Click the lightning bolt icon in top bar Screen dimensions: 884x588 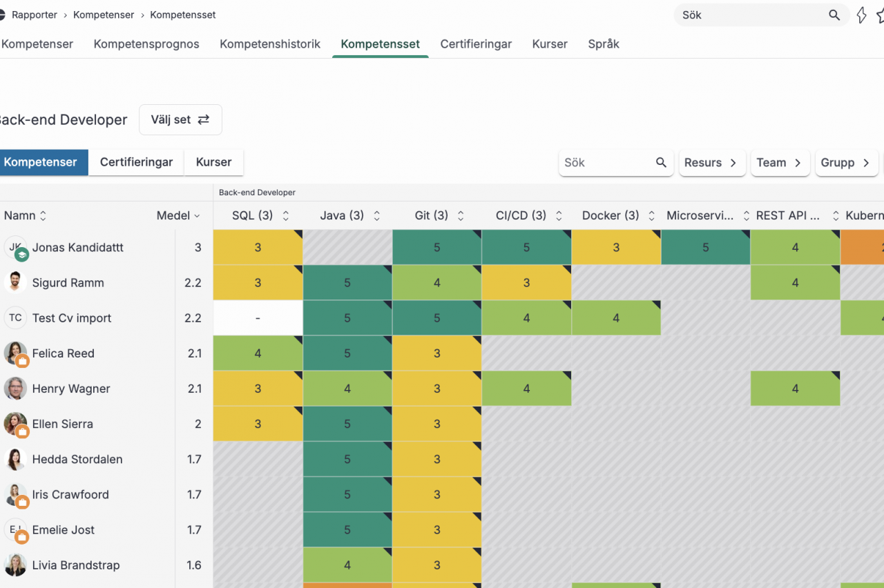point(861,15)
